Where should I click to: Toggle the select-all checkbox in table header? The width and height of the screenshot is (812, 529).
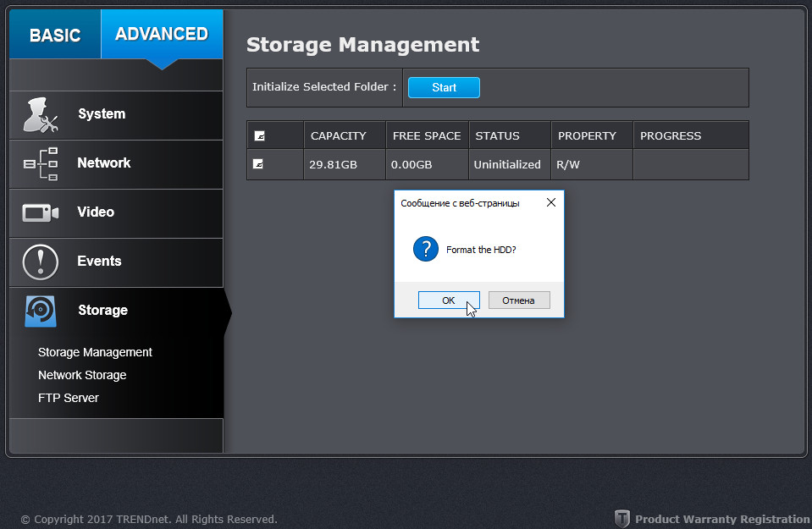point(258,135)
